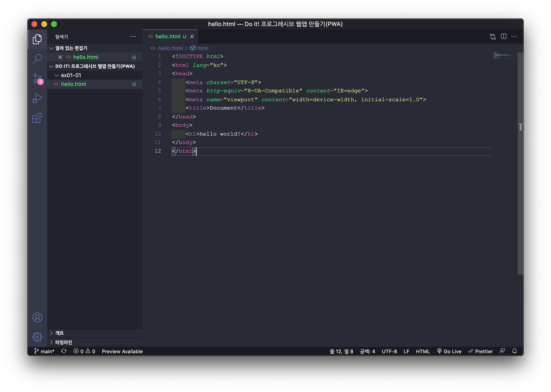Open Accounts menu icon
This screenshot has width=551, height=392.
coord(37,317)
